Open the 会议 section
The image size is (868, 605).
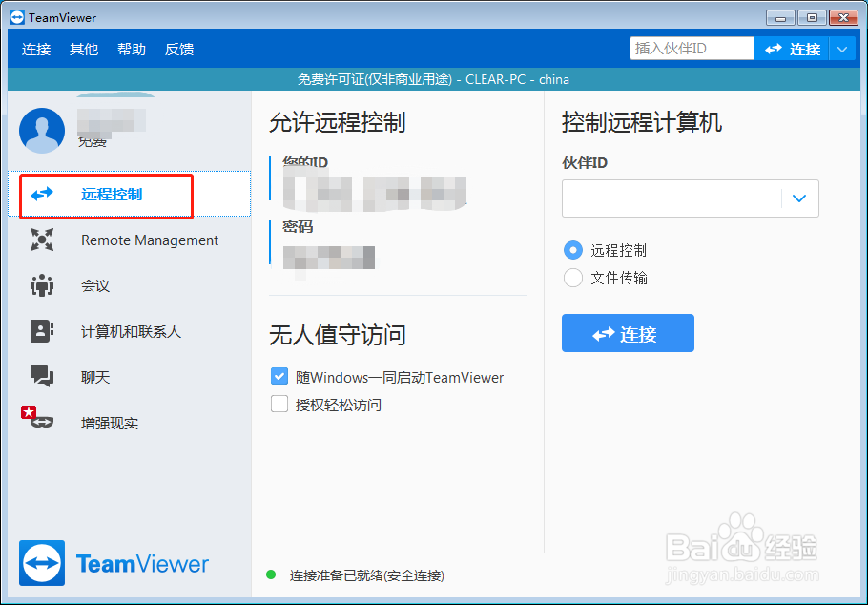click(130, 285)
